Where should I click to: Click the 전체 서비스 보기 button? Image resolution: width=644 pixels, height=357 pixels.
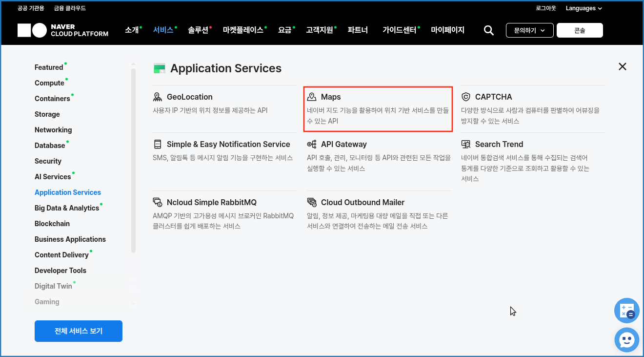click(79, 331)
